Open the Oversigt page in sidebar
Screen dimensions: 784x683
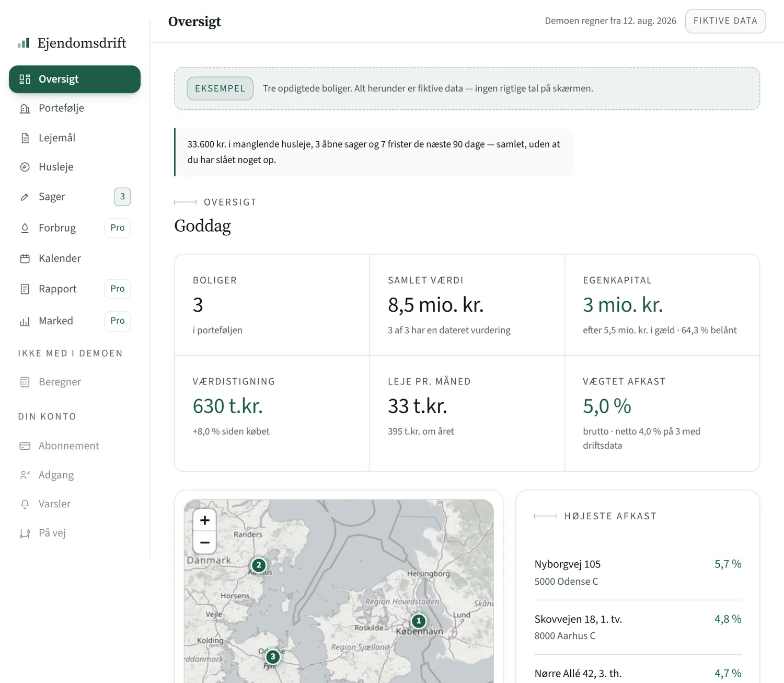coord(75,79)
